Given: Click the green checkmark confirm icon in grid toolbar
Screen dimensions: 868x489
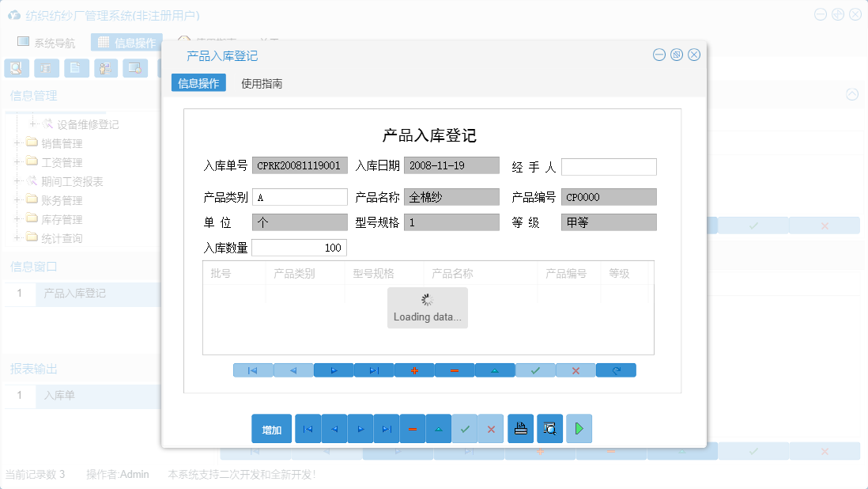Looking at the screenshot, I should [x=535, y=370].
